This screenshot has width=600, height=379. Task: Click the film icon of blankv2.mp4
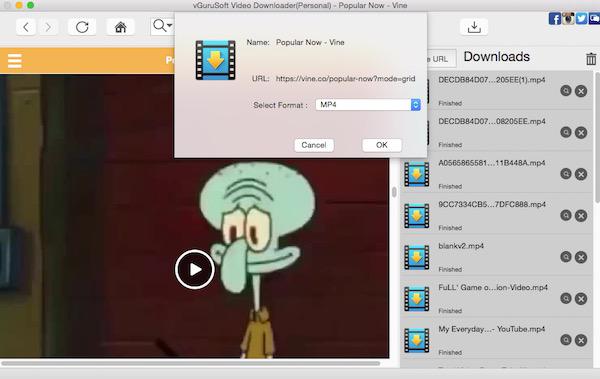tap(417, 257)
